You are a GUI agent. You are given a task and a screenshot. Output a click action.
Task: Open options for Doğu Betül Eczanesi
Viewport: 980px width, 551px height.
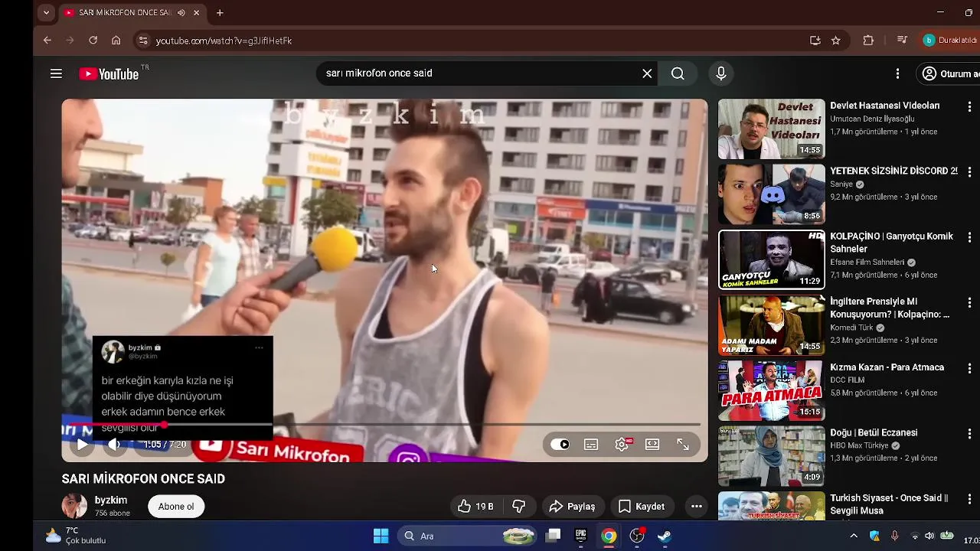[x=969, y=434]
